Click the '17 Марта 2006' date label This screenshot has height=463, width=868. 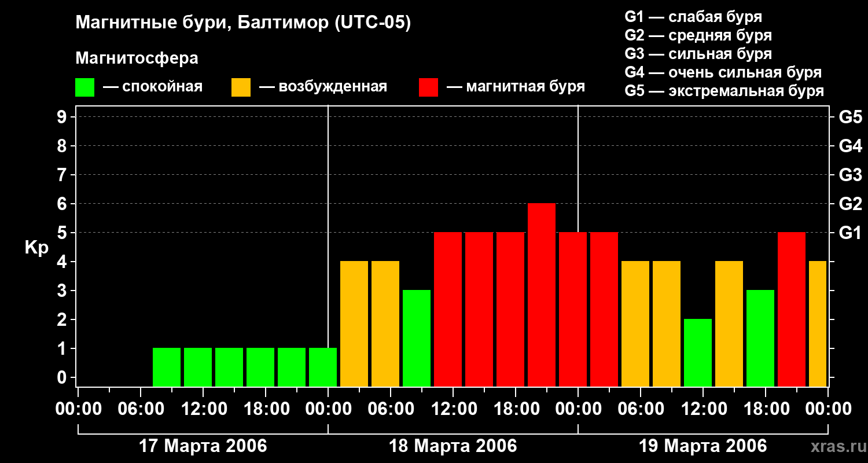(203, 446)
